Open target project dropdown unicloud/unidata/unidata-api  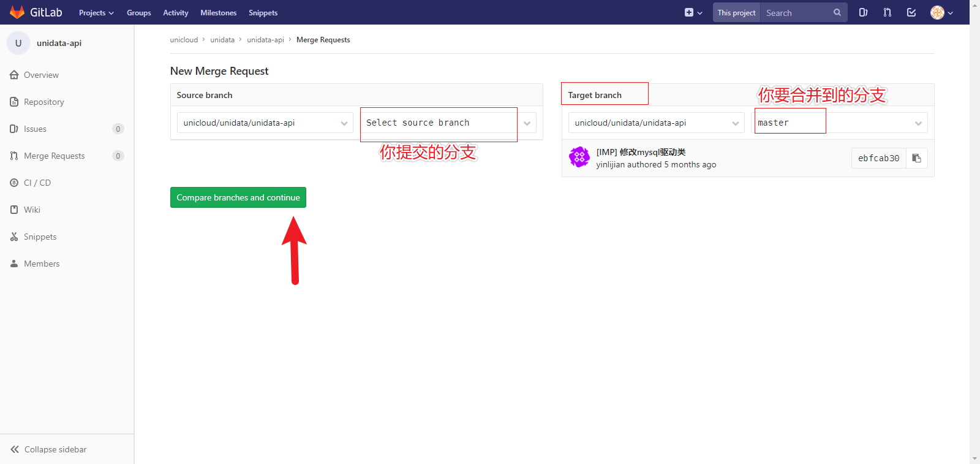657,123
